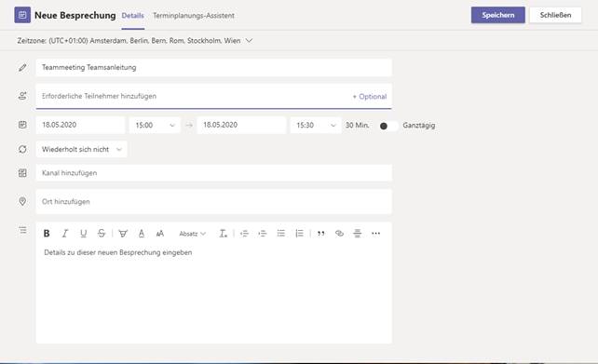Underline text with the U icon

point(83,234)
